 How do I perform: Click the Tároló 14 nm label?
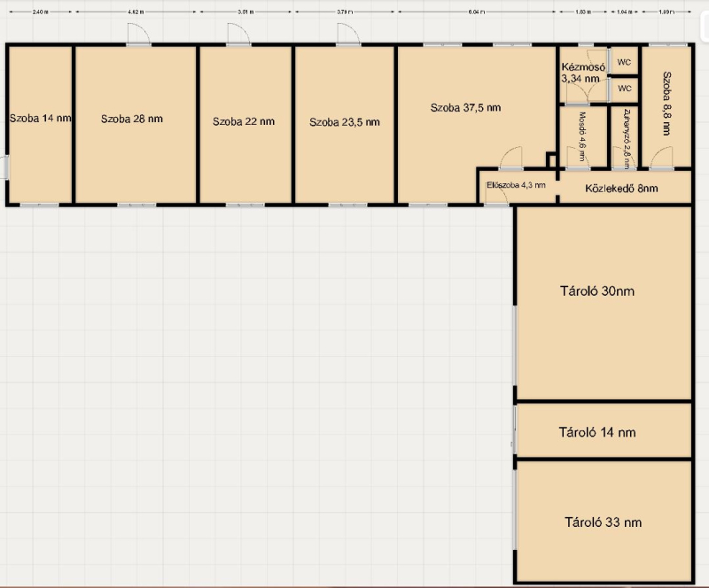click(x=597, y=433)
